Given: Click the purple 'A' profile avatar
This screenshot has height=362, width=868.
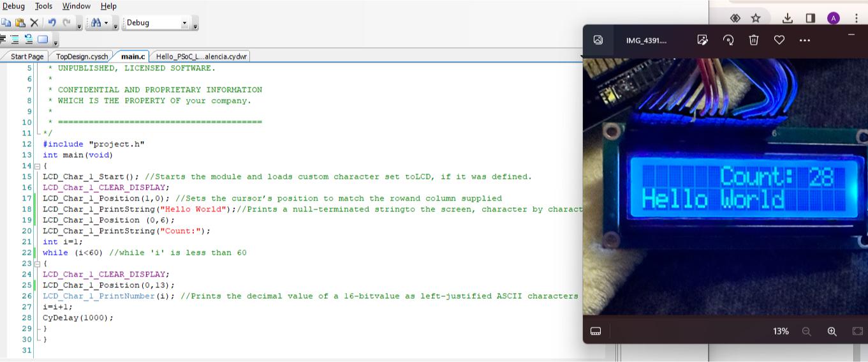Looking at the screenshot, I should coord(834,18).
